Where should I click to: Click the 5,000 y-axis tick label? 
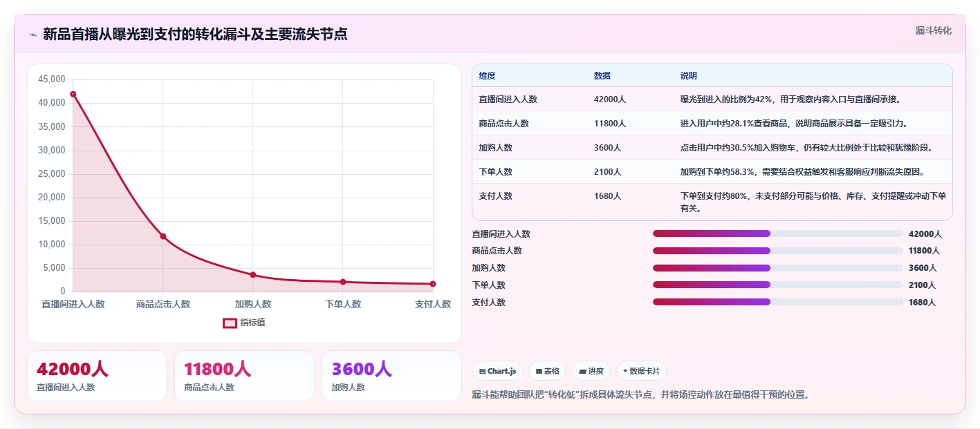coord(54,268)
